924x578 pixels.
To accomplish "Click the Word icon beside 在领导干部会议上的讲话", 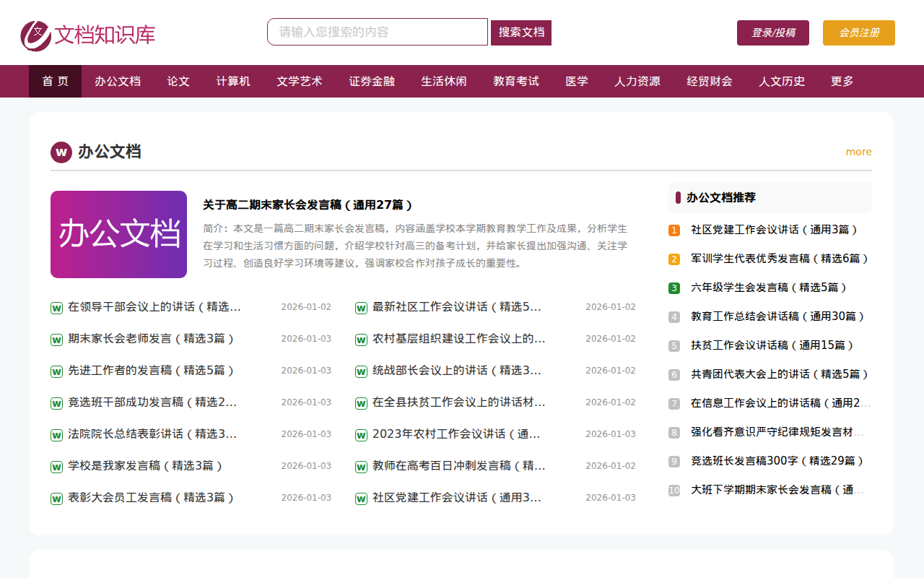I will coord(56,306).
